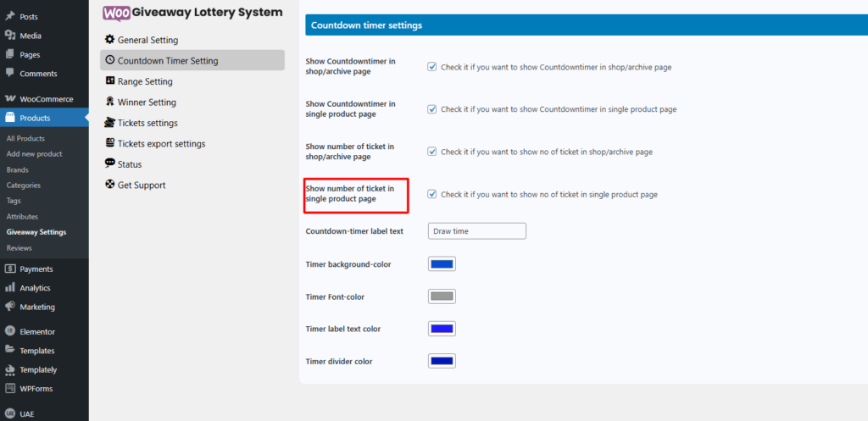Click the WPForms icon in sidebar

[x=10, y=388]
